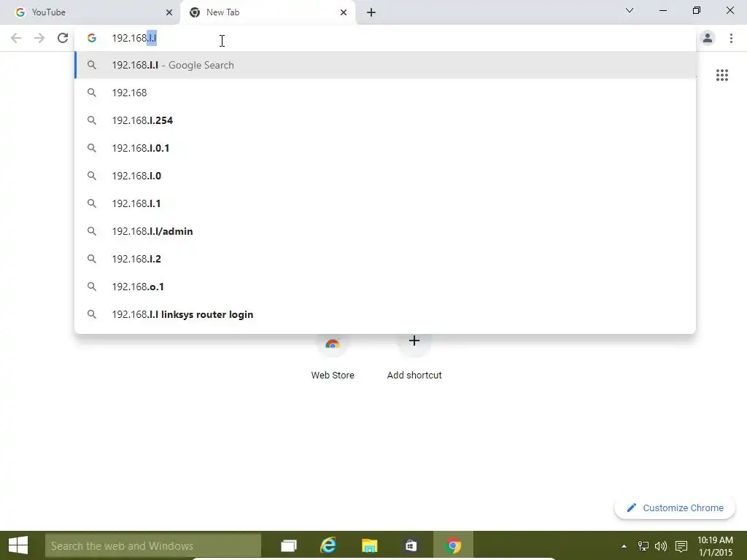Open the Windows Start menu
Viewport: 747px width, 560px height.
click(x=18, y=545)
